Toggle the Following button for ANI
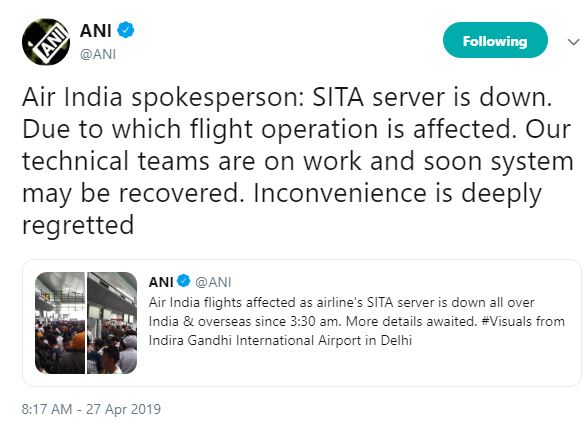 point(495,40)
